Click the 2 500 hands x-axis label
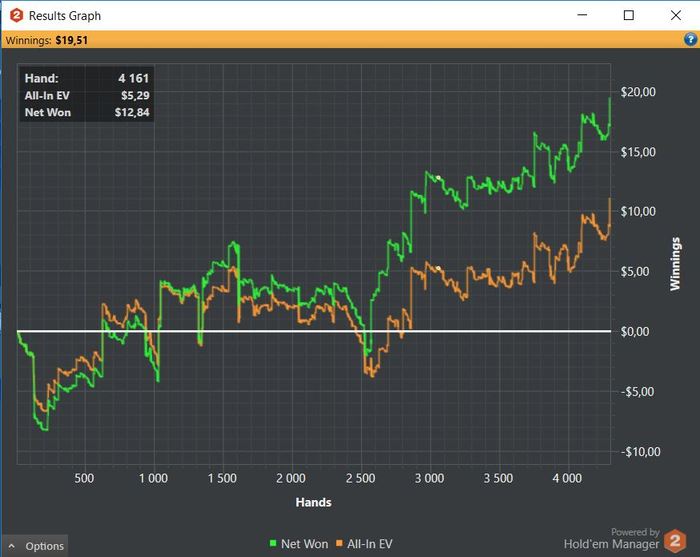The width and height of the screenshot is (700, 557). (x=360, y=478)
